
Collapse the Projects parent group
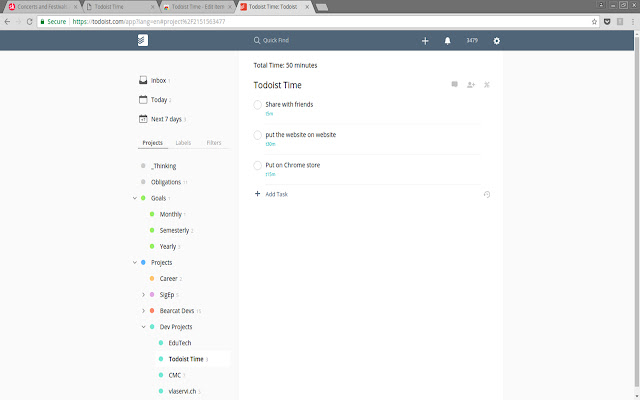pyautogui.click(x=135, y=262)
